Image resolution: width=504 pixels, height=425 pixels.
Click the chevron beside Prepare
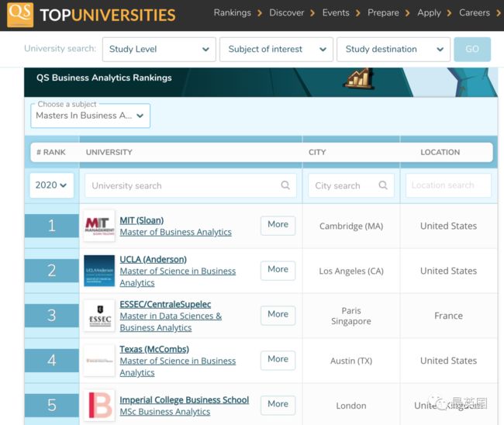[408, 13]
